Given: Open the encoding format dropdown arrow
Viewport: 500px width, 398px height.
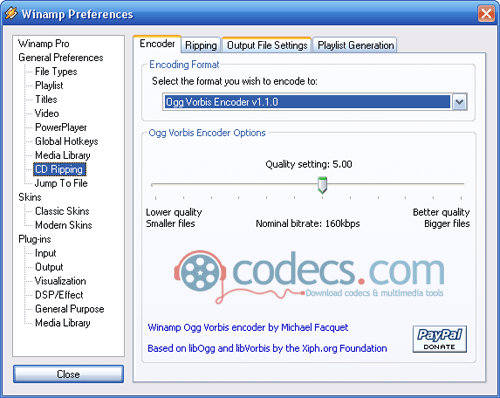Looking at the screenshot, I should 460,102.
